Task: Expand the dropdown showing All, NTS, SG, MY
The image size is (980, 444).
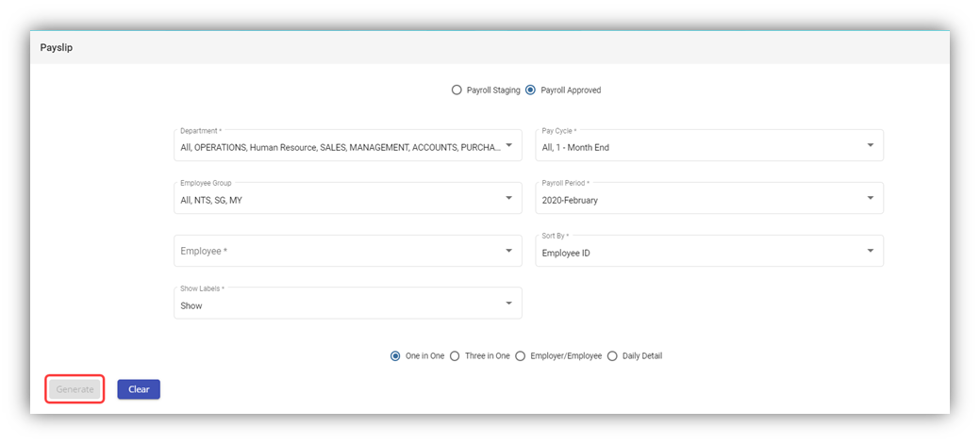Action: [340, 199]
